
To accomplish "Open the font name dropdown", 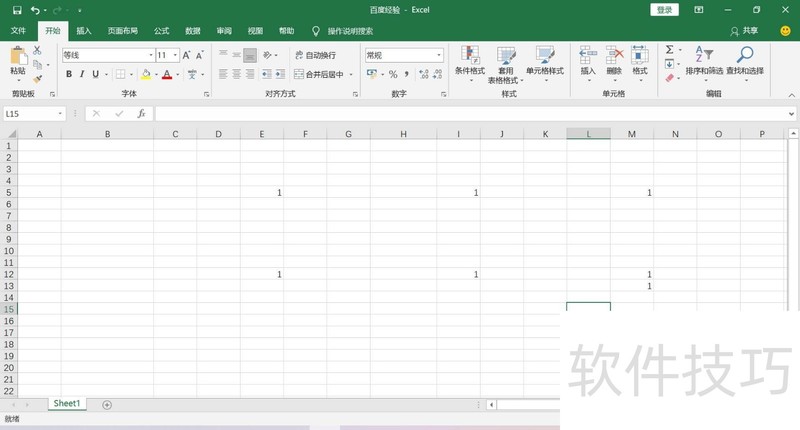I will pos(151,55).
